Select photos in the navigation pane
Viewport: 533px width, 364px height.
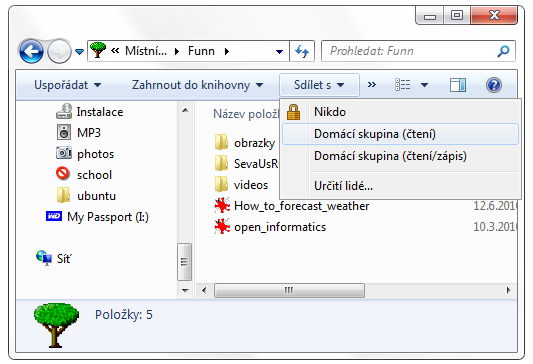pos(95,154)
